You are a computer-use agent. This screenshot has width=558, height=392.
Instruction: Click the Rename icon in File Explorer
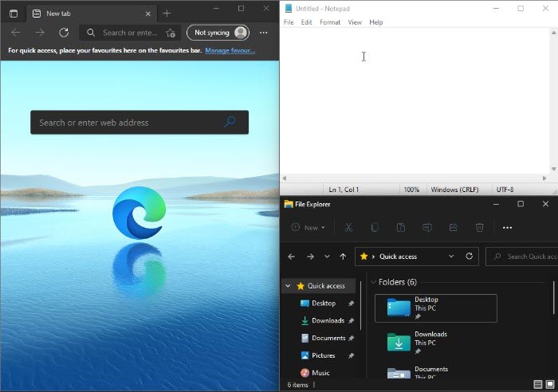[x=427, y=228]
